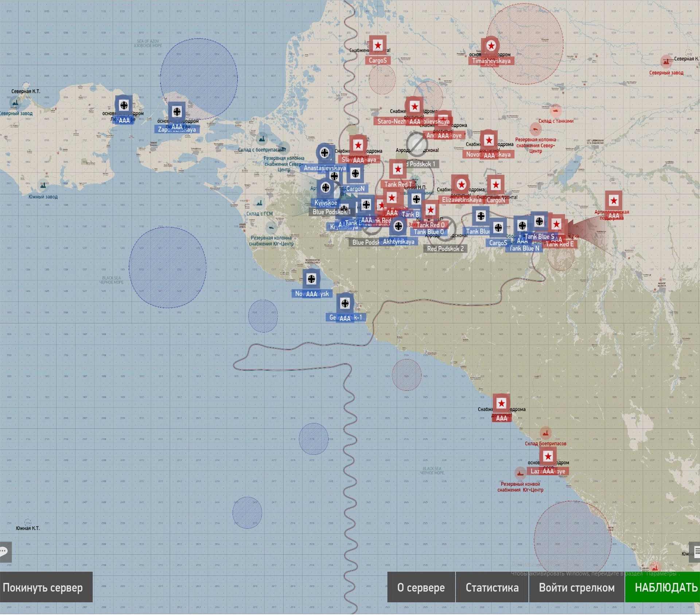Select the Novorossiysk airfield icon
This screenshot has width=700, height=615.
pos(311,279)
